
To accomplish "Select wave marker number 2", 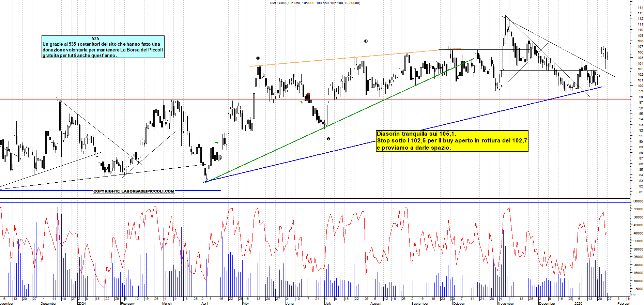I will tap(328, 139).
